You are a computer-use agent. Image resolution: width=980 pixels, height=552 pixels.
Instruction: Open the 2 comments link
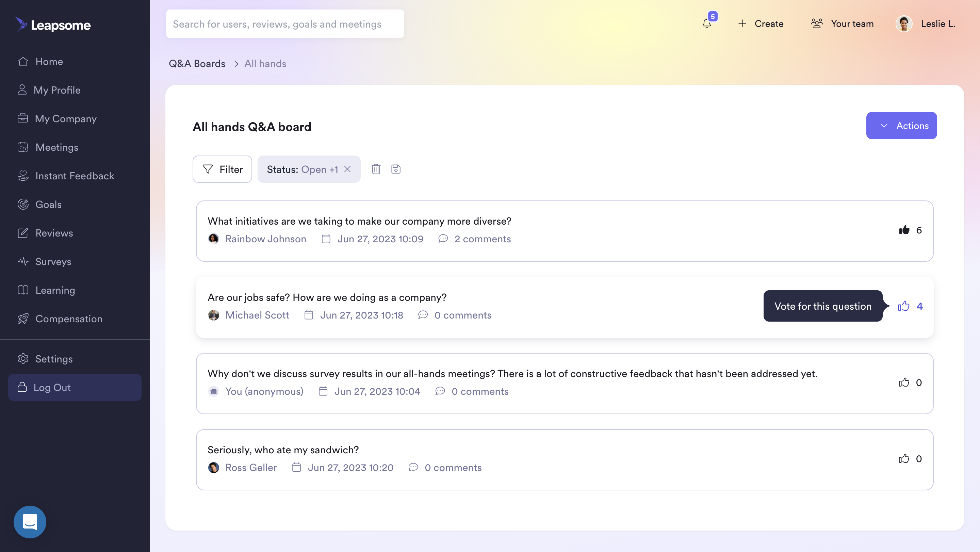pyautogui.click(x=483, y=239)
